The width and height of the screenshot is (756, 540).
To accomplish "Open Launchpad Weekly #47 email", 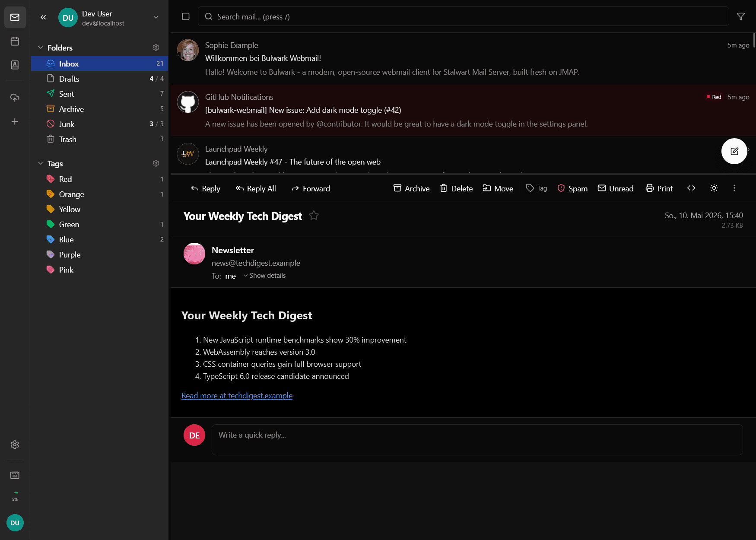I will click(x=463, y=155).
